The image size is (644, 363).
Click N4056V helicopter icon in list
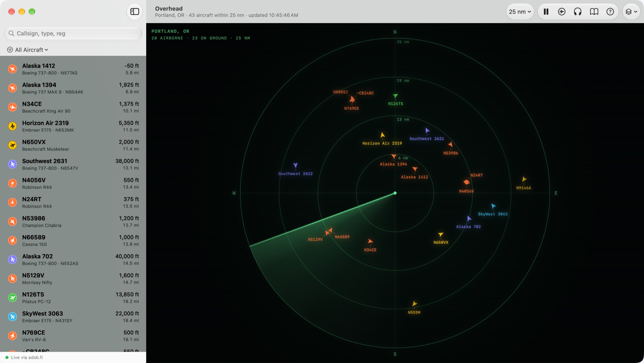tap(12, 183)
